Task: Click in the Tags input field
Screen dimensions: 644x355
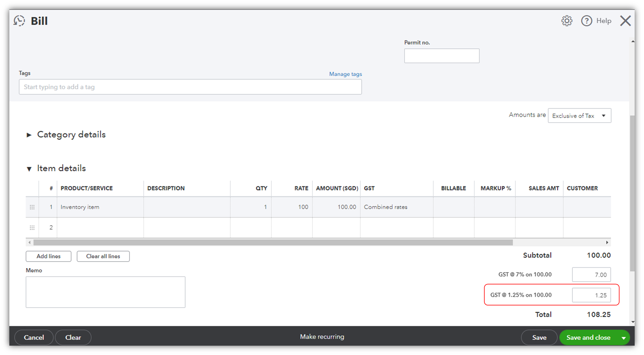Action: pos(190,87)
